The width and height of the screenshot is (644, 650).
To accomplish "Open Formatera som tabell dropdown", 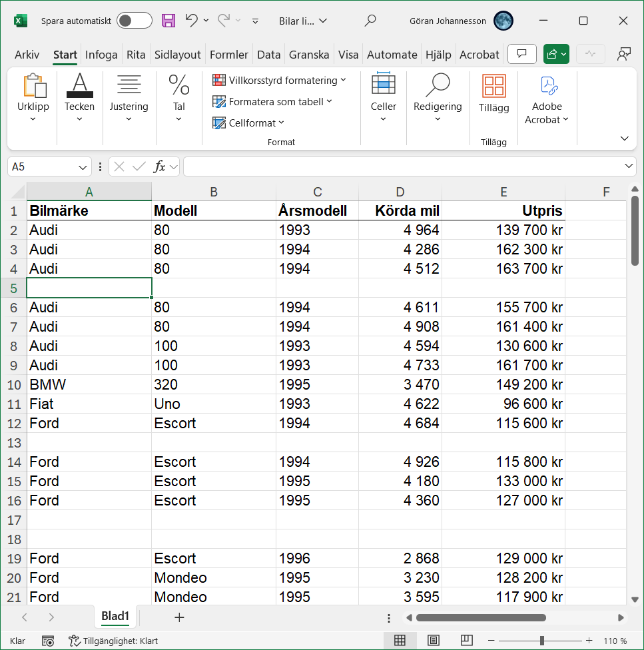I will [x=272, y=102].
